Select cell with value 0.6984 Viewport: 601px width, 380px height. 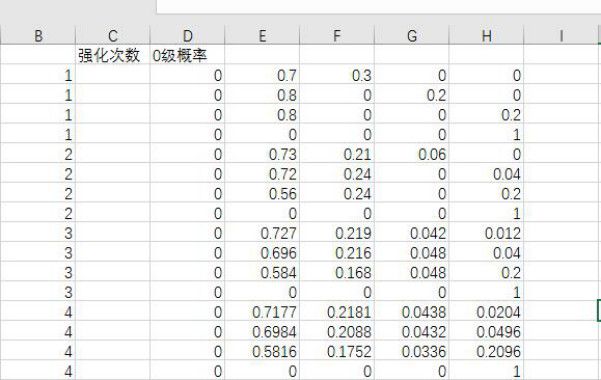pyautogui.click(x=262, y=332)
